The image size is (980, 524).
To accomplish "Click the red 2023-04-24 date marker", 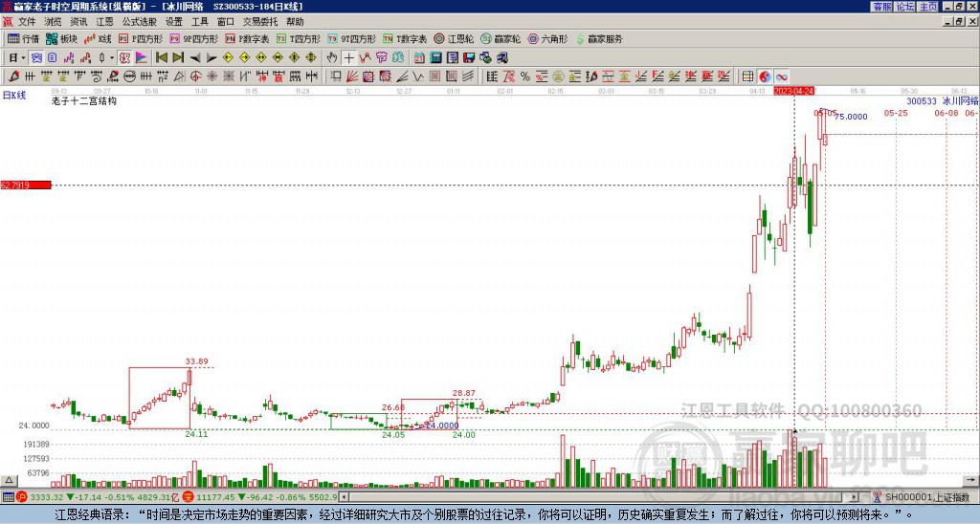I will 794,91.
